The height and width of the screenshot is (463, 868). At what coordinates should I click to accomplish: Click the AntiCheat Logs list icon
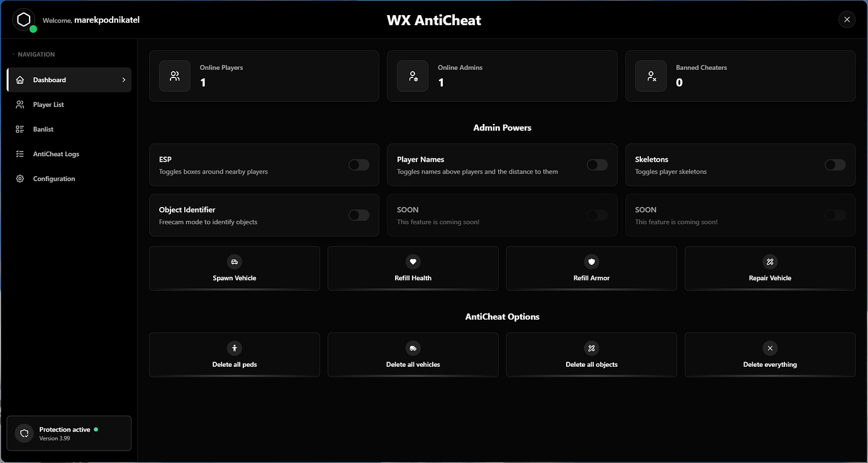19,153
